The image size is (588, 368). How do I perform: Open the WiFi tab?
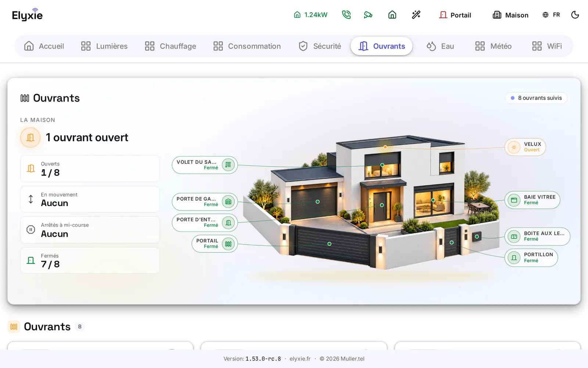pyautogui.click(x=547, y=46)
